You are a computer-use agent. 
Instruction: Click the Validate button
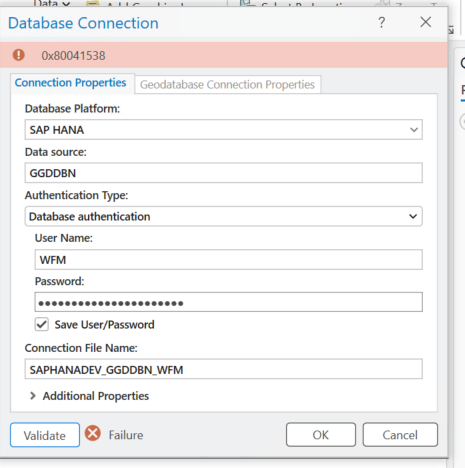[45, 435]
